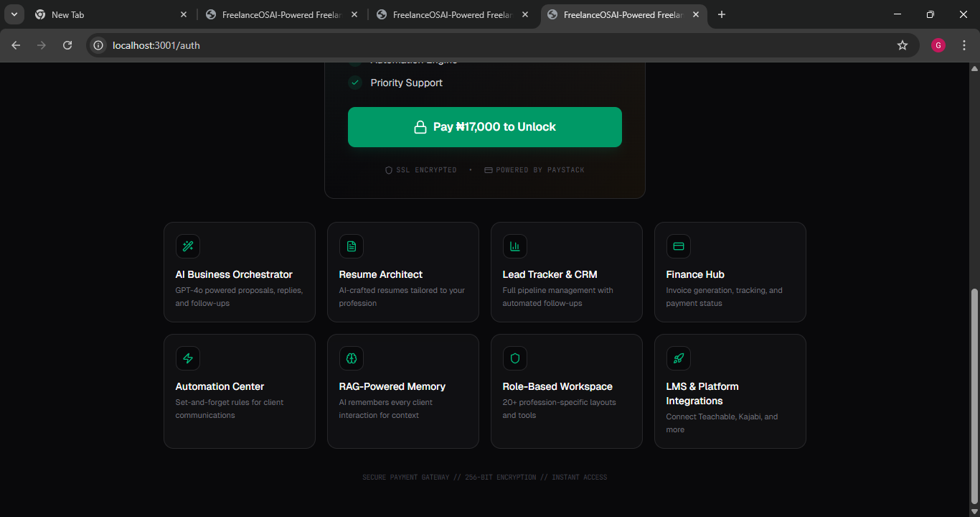Open a new tab with the plus button
This screenshot has width=980, height=517.
722,14
